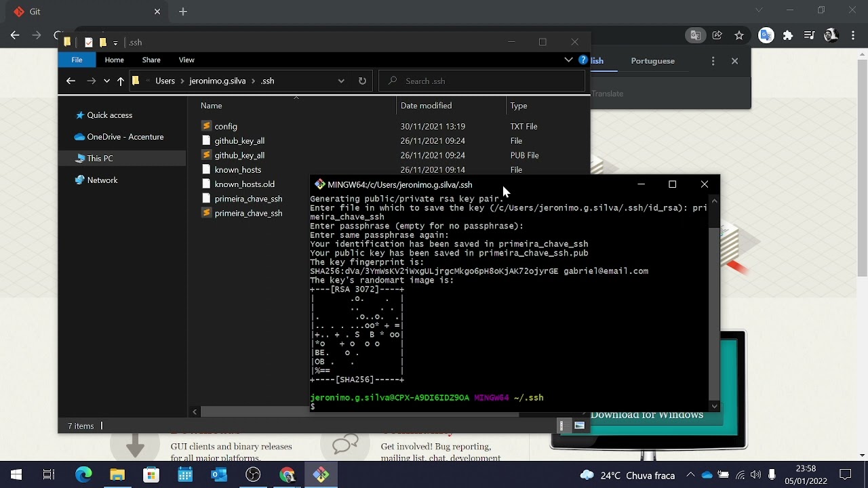
Task: Open File Explorer help question mark
Action: (x=583, y=60)
